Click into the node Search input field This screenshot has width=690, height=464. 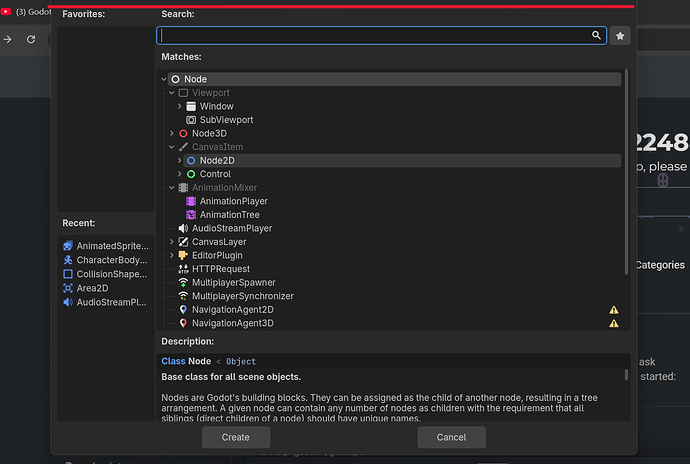(382, 35)
